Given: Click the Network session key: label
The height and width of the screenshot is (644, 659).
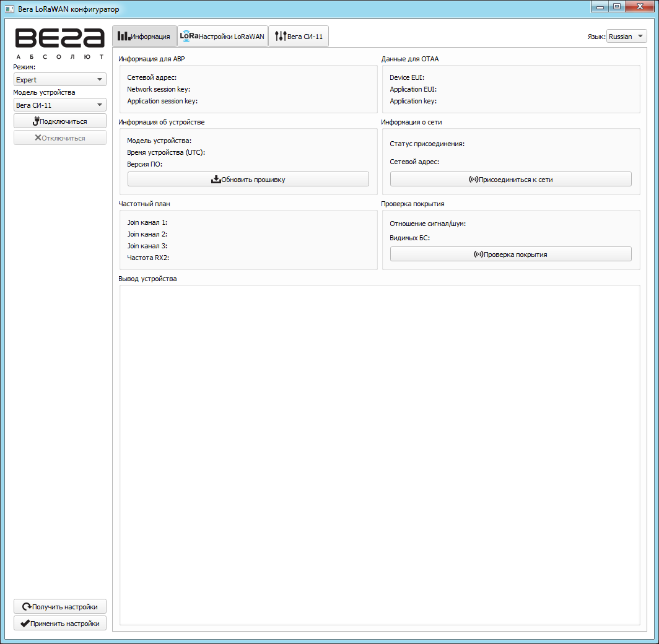Looking at the screenshot, I should pyautogui.click(x=159, y=89).
